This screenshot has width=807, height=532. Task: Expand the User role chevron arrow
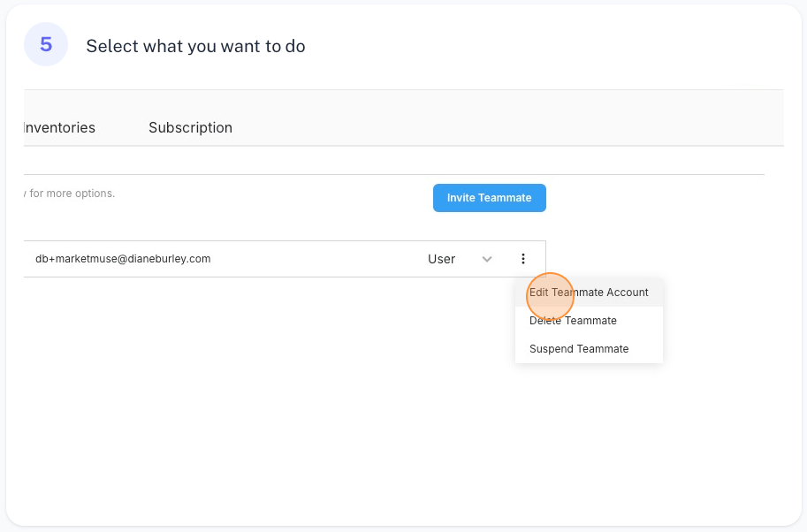point(487,259)
